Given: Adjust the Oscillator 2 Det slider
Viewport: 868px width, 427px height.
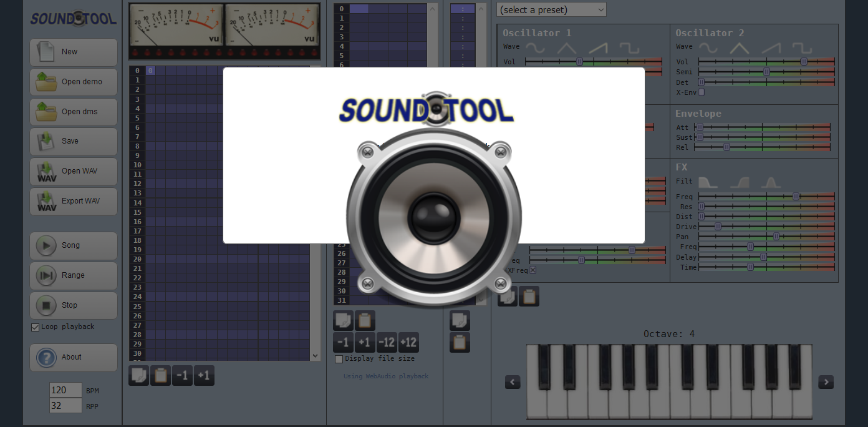Looking at the screenshot, I should click(766, 82).
